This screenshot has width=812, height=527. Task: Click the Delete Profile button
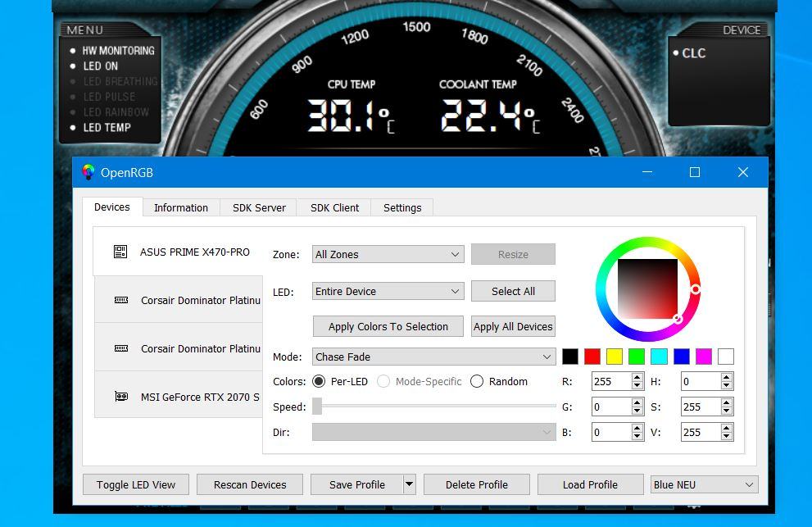click(x=476, y=484)
